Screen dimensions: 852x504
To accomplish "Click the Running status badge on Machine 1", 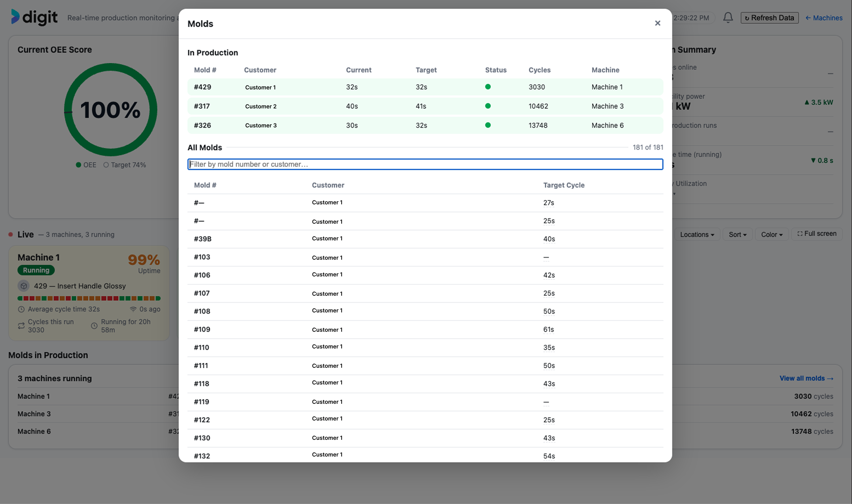I will coord(36,270).
